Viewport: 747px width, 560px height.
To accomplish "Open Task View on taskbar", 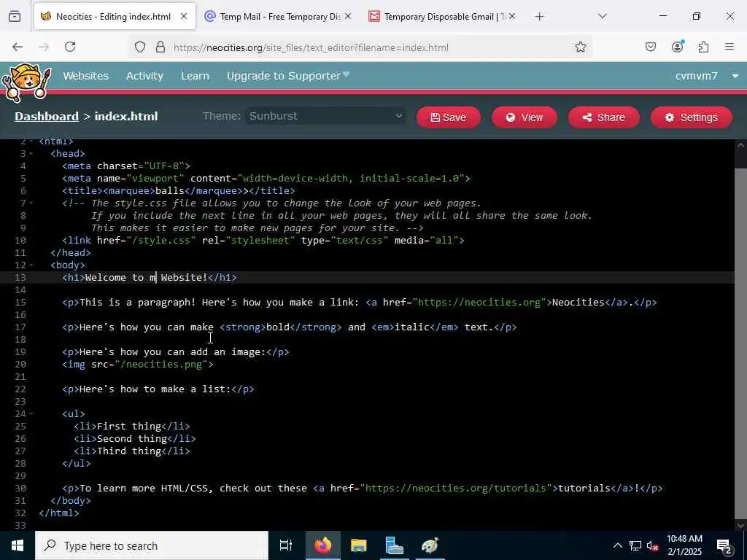I will click(x=286, y=545).
